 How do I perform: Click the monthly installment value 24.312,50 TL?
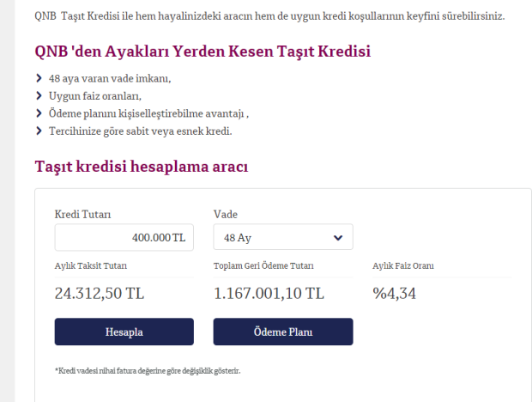coord(100,294)
